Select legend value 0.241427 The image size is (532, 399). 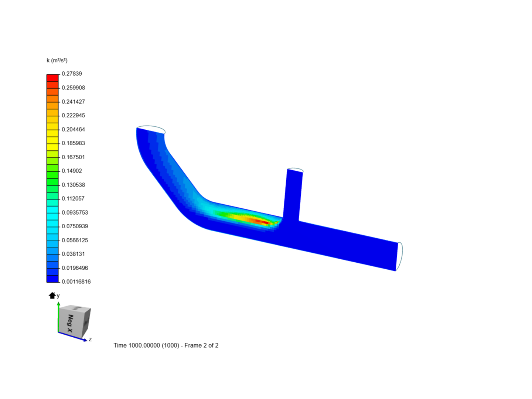click(73, 102)
